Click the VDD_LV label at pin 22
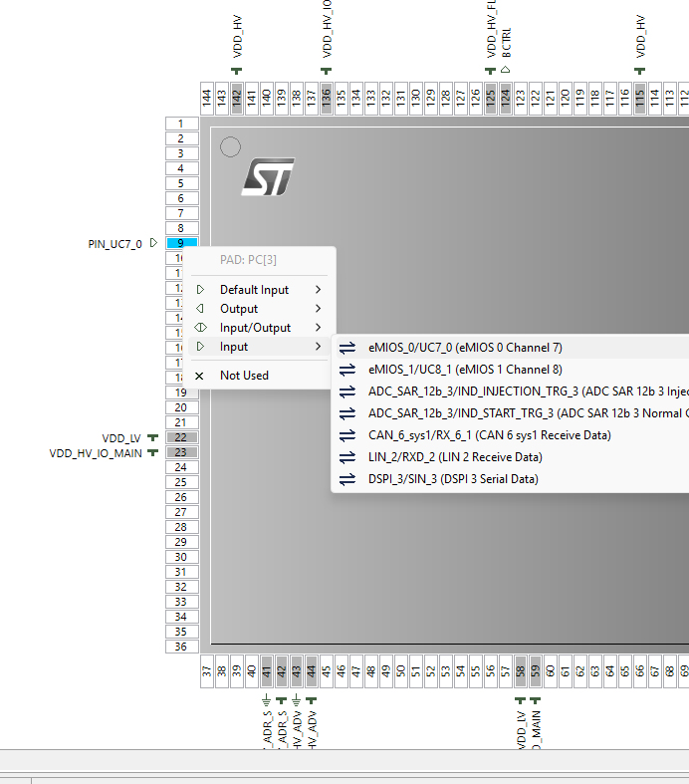Image resolution: width=689 pixels, height=784 pixels. tap(121, 438)
